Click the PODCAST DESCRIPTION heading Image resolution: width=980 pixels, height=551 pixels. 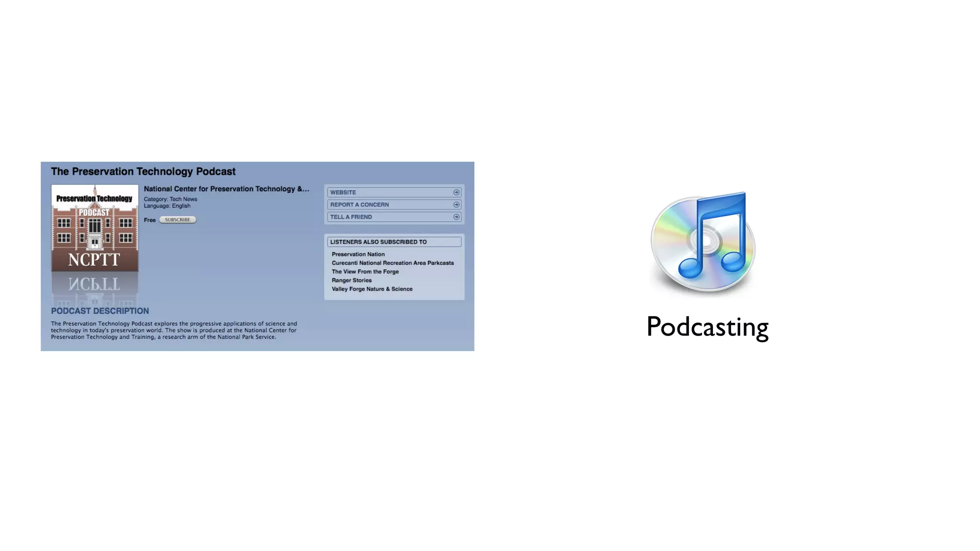(x=100, y=311)
